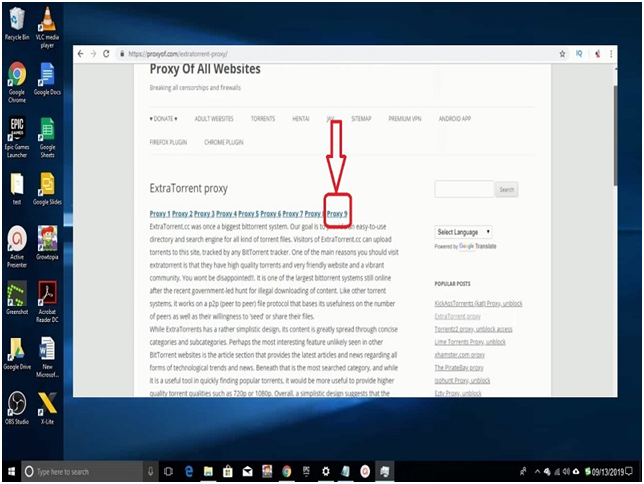Screen dimensions: 644x484
Task: Bookmark this page with star icon
Action: [562, 54]
